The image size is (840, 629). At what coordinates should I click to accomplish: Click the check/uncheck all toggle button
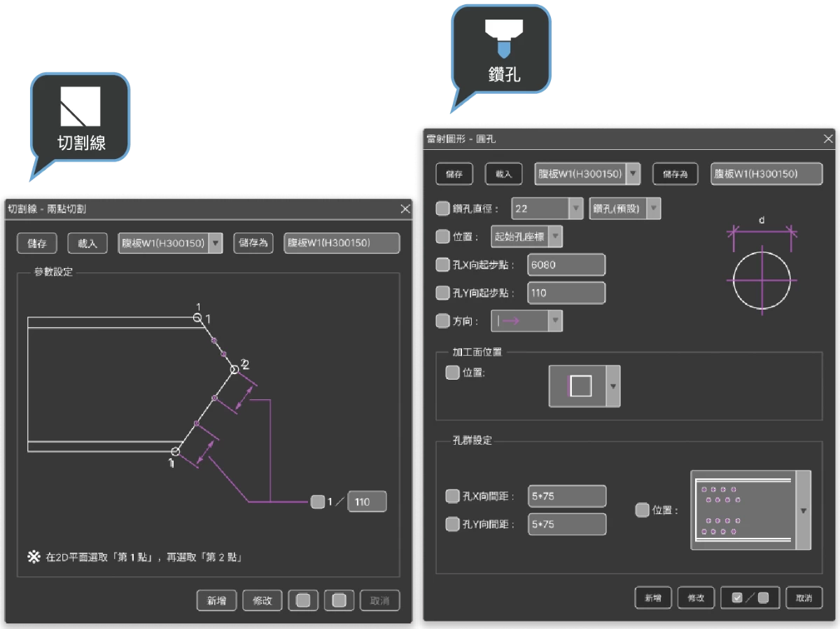[x=750, y=597]
